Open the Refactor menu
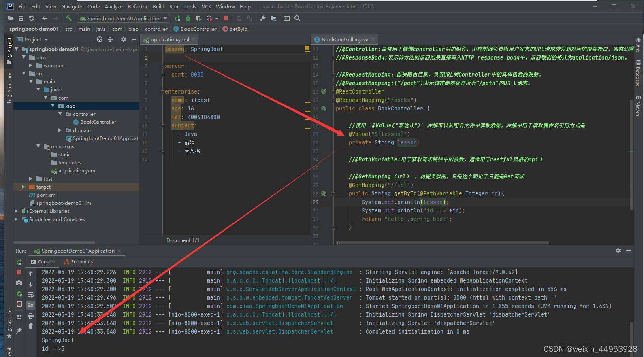The height and width of the screenshot is (357, 644). (138, 6)
